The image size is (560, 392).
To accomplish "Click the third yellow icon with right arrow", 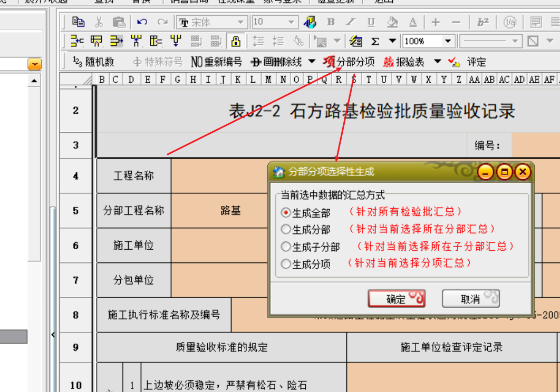I will click(x=117, y=41).
